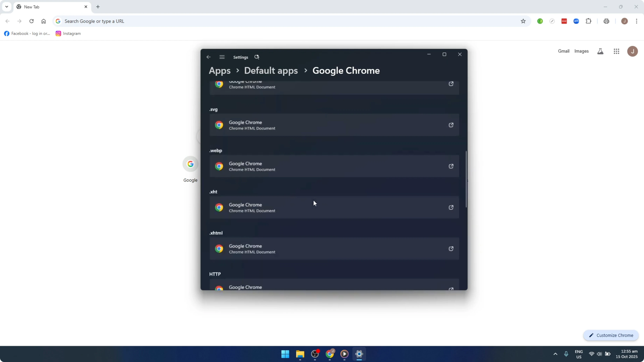Click the Settings window scrollbar

[466, 179]
